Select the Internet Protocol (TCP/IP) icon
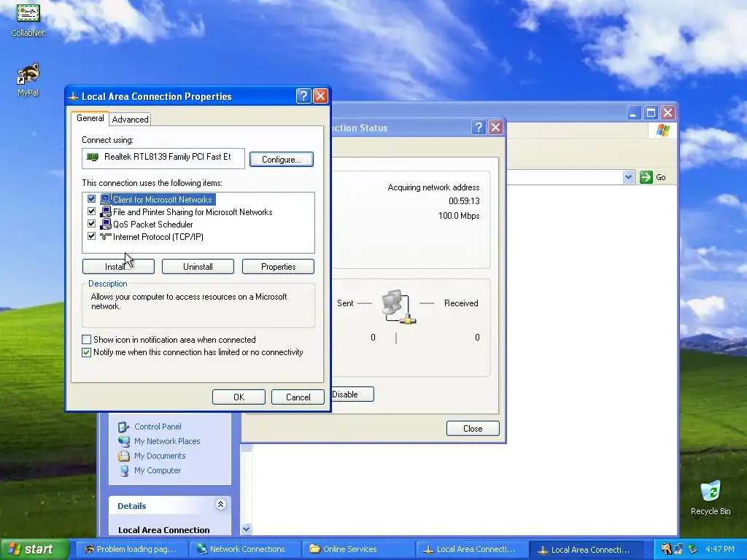The image size is (747, 560). [x=105, y=237]
